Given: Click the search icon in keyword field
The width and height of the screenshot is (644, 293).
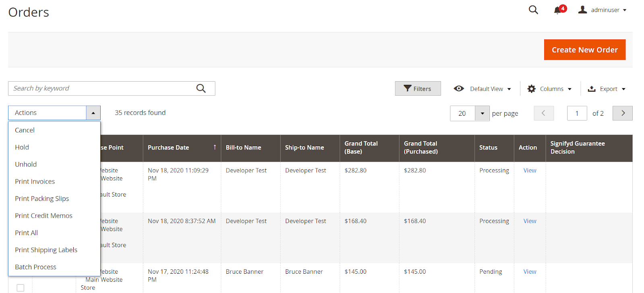Looking at the screenshot, I should (201, 88).
